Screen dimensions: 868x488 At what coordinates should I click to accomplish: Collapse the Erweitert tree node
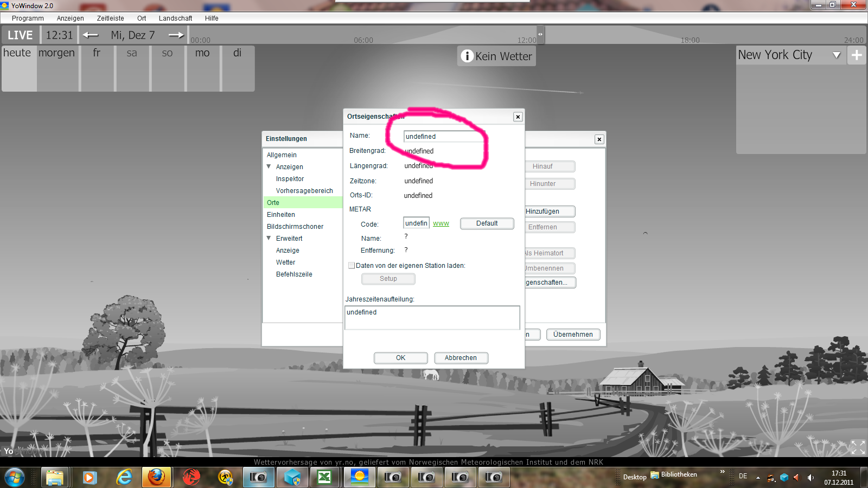269,238
